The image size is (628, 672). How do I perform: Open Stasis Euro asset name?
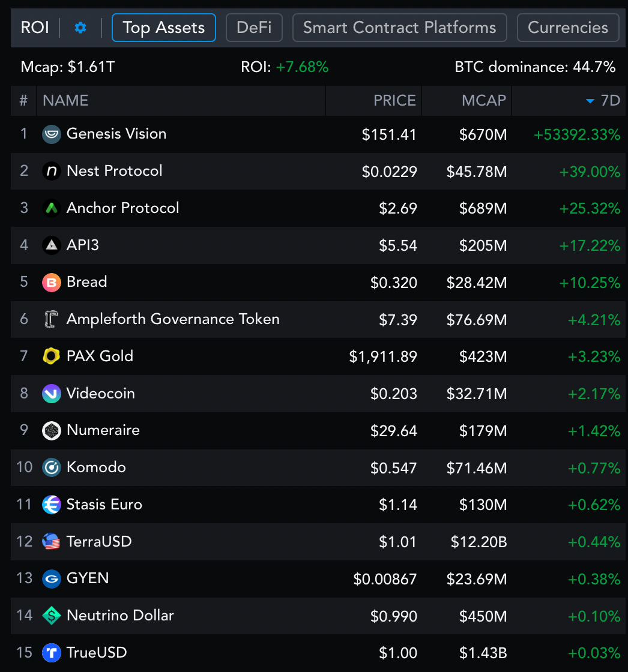tap(104, 505)
